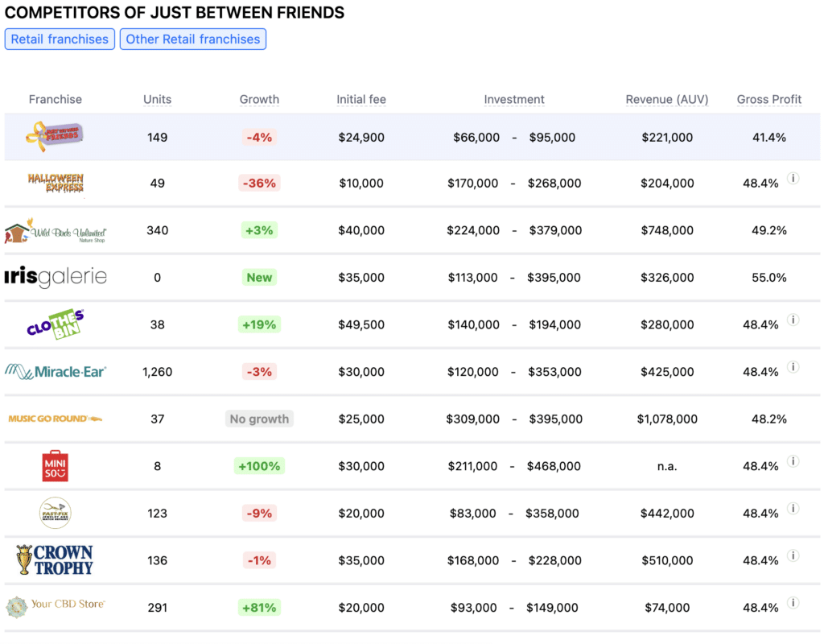
Task: Click info icon in Miracle-Ear row
Action: [793, 367]
